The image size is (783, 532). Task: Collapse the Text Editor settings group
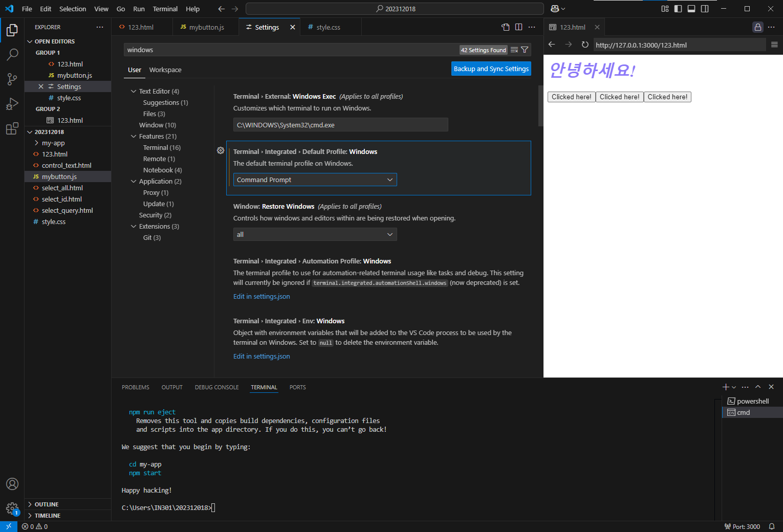tap(134, 91)
